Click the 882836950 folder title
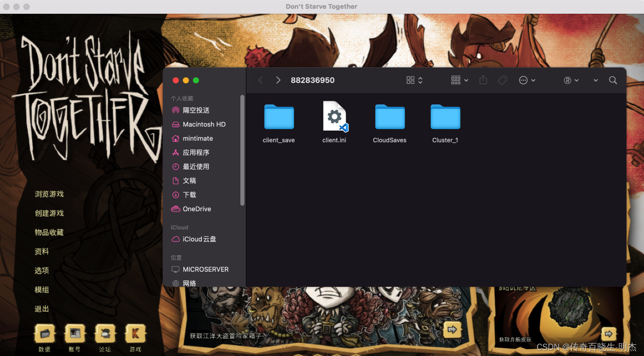644x356 pixels. 313,80
